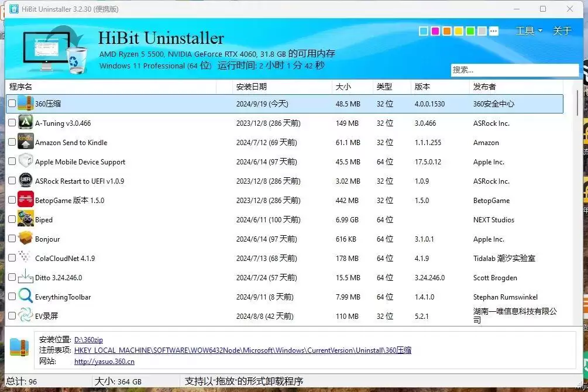Open the 关于 menu
Screen dimensions: 588x392
(x=562, y=31)
